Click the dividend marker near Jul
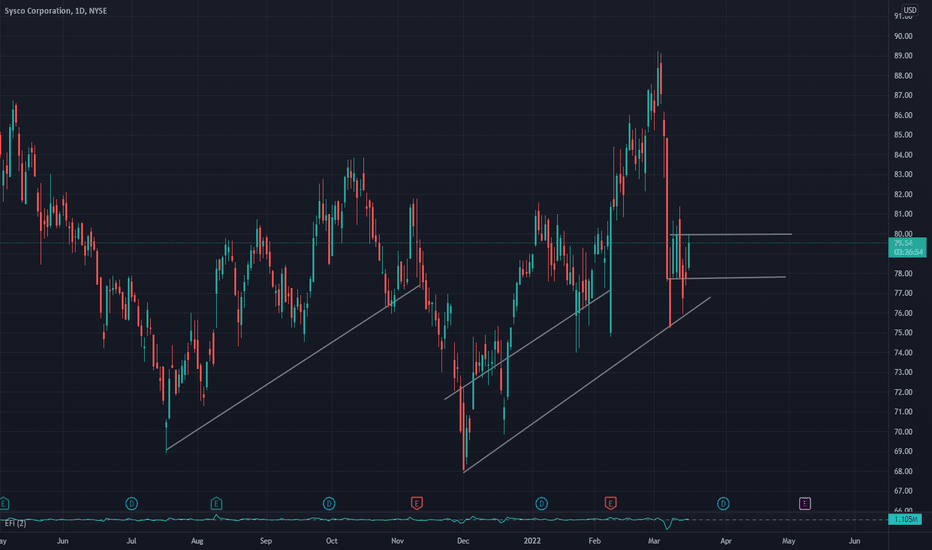 (131, 504)
